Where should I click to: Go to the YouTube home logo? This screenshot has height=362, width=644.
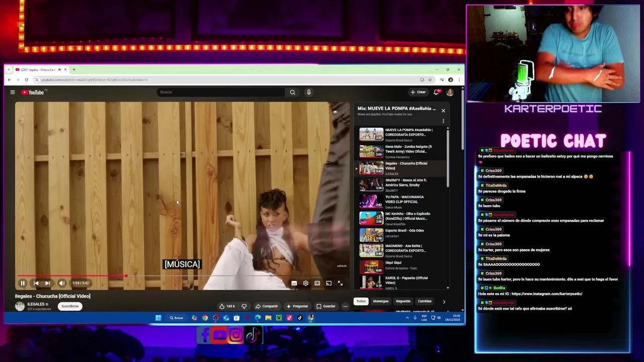tap(33, 92)
